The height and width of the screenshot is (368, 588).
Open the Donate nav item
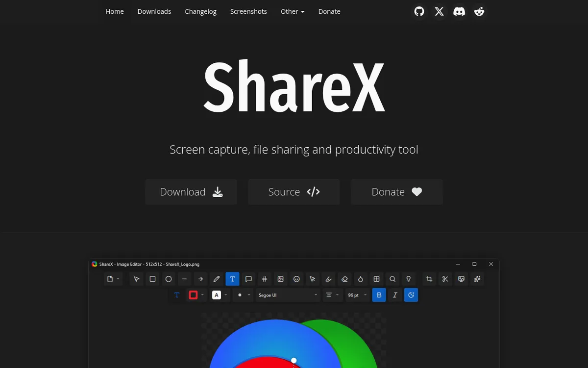[x=329, y=11]
